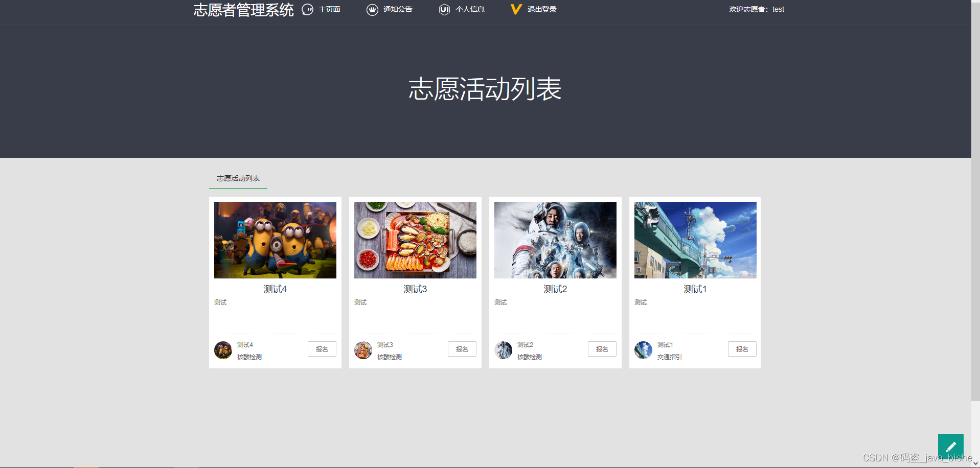Click the scrollbar down arrow
This screenshot has width=980, height=468.
pyautogui.click(x=975, y=463)
